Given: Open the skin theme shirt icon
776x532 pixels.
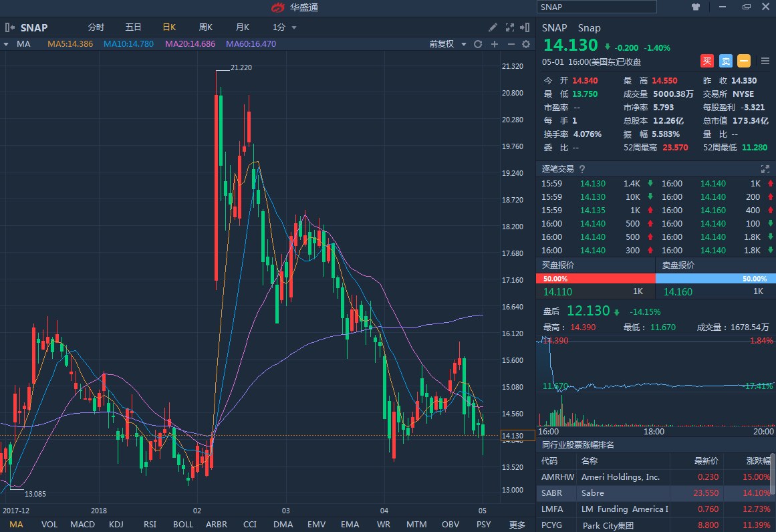Looking at the screenshot, I should 696,7.
